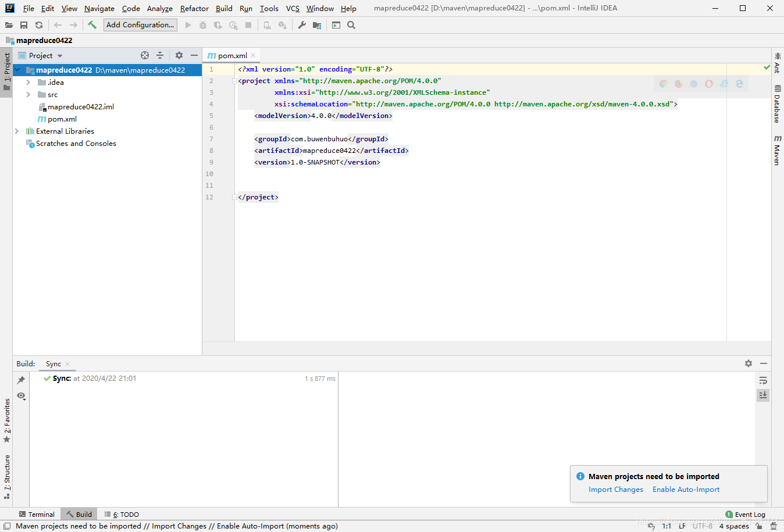
Task: Toggle the Z: Structure side tool window
Action: coord(6,477)
